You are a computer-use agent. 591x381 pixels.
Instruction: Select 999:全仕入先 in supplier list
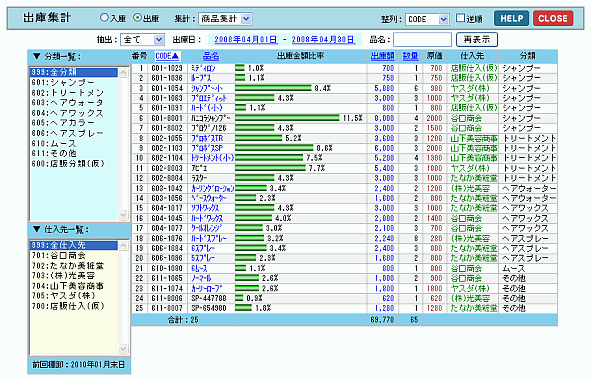74,245
